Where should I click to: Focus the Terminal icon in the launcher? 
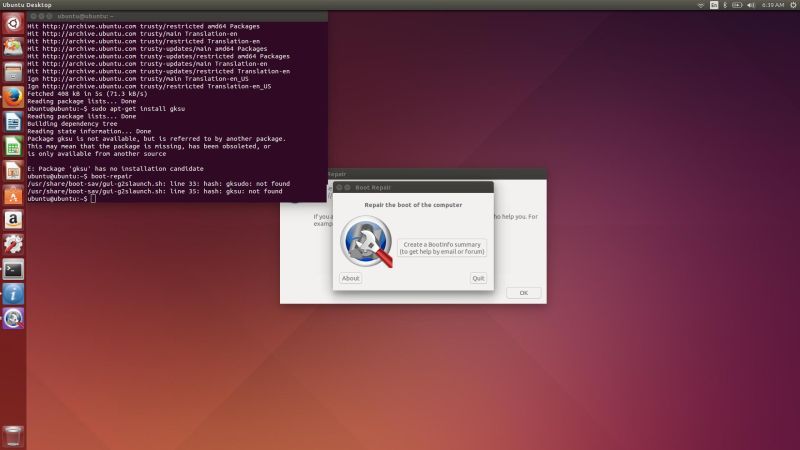13,269
